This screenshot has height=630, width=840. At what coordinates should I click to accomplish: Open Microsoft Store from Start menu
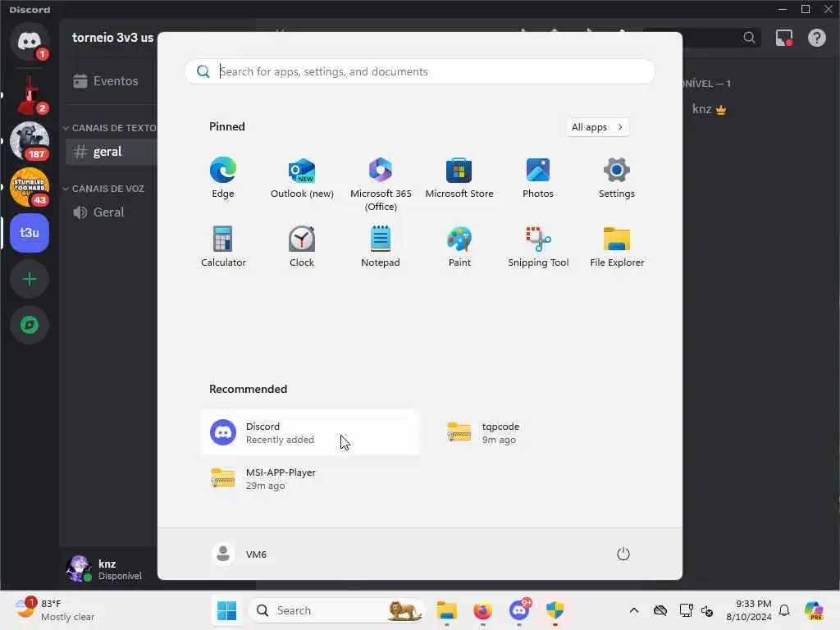coord(459,178)
